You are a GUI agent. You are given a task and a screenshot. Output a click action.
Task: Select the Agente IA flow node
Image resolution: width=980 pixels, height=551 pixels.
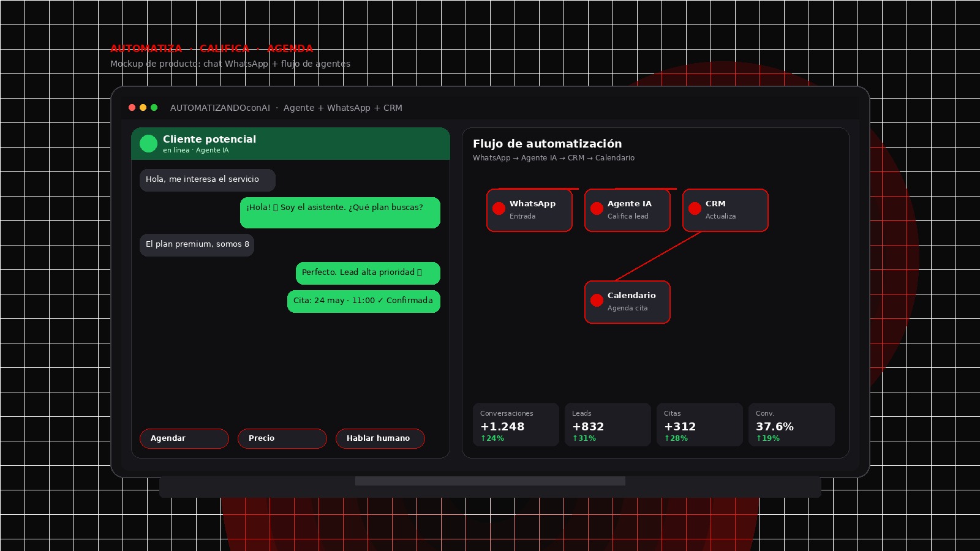point(627,210)
